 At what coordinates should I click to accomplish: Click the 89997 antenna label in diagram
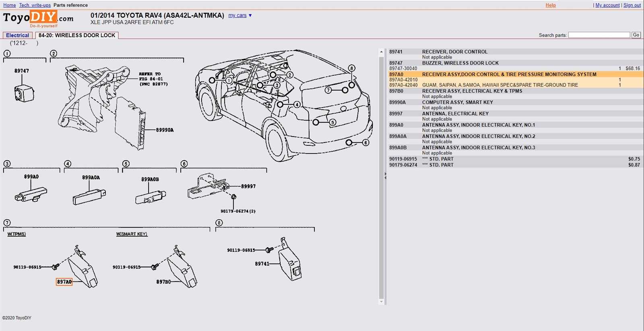point(248,186)
